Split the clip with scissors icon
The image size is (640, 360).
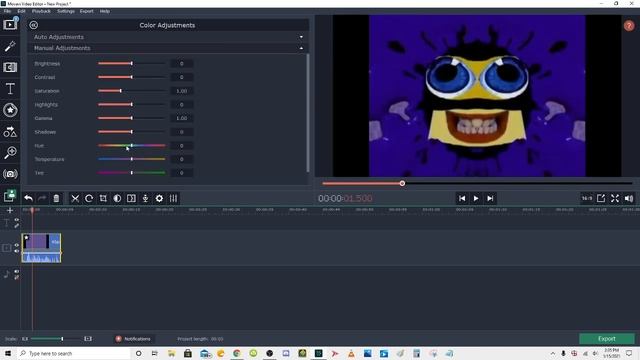point(75,198)
